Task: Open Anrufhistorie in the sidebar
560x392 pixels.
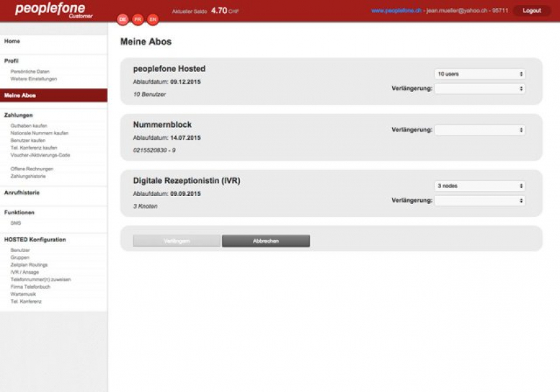Action: point(22,193)
